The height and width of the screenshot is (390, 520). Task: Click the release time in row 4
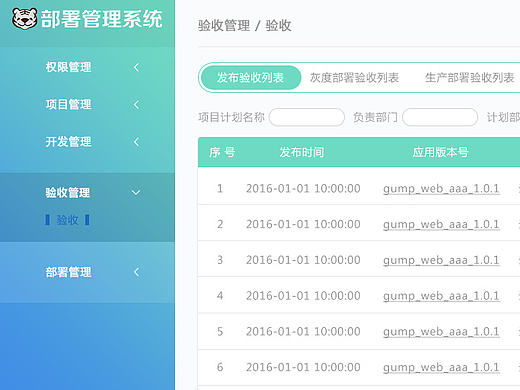303,296
